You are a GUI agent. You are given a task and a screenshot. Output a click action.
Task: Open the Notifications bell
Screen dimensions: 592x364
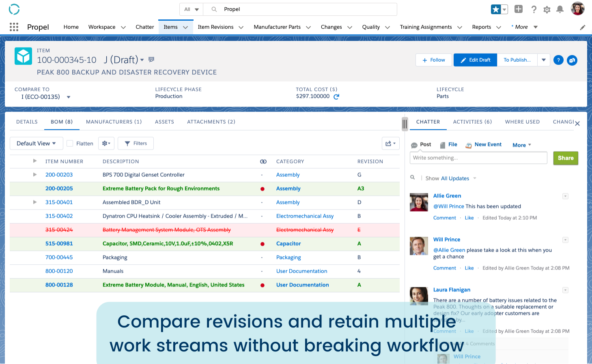pos(560,9)
